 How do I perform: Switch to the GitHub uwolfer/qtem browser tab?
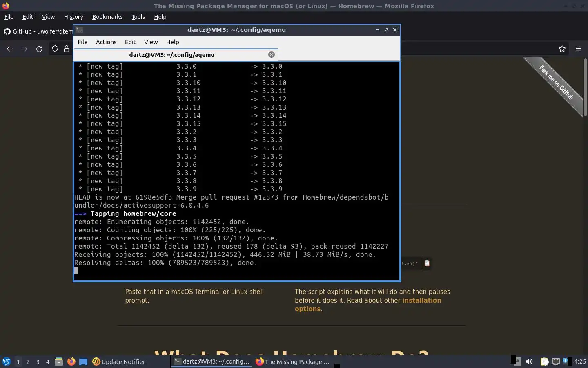coord(38,31)
